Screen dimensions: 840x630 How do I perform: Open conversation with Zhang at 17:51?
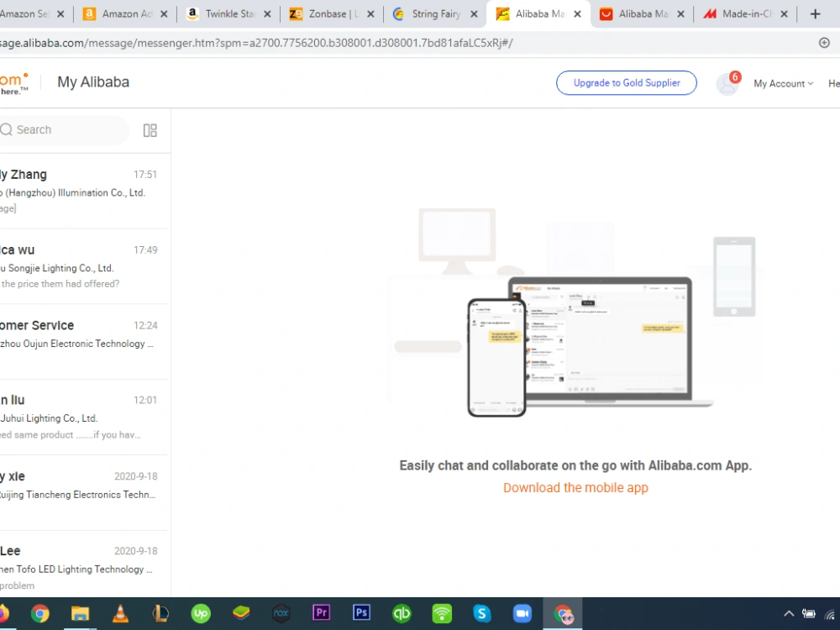(83, 191)
